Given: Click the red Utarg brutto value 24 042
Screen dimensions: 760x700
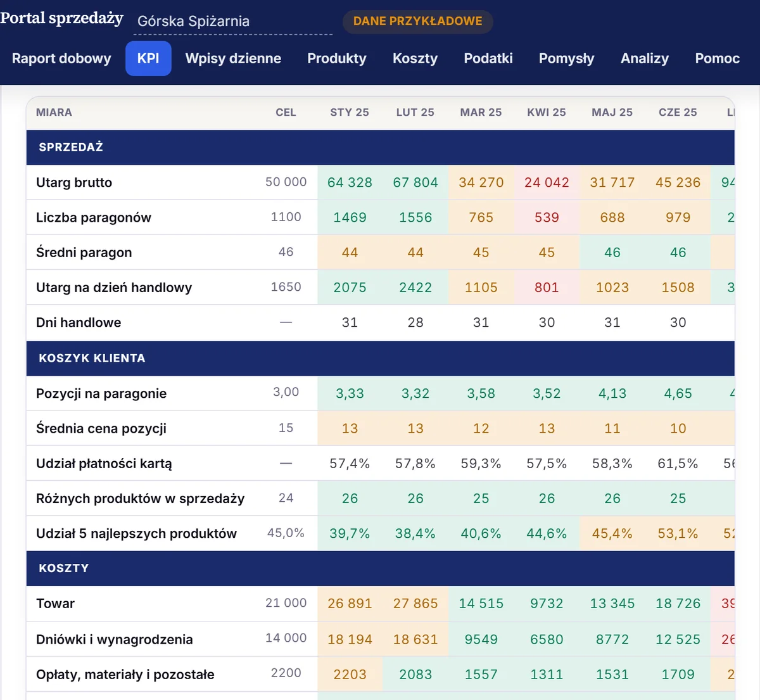Looking at the screenshot, I should pyautogui.click(x=547, y=182).
